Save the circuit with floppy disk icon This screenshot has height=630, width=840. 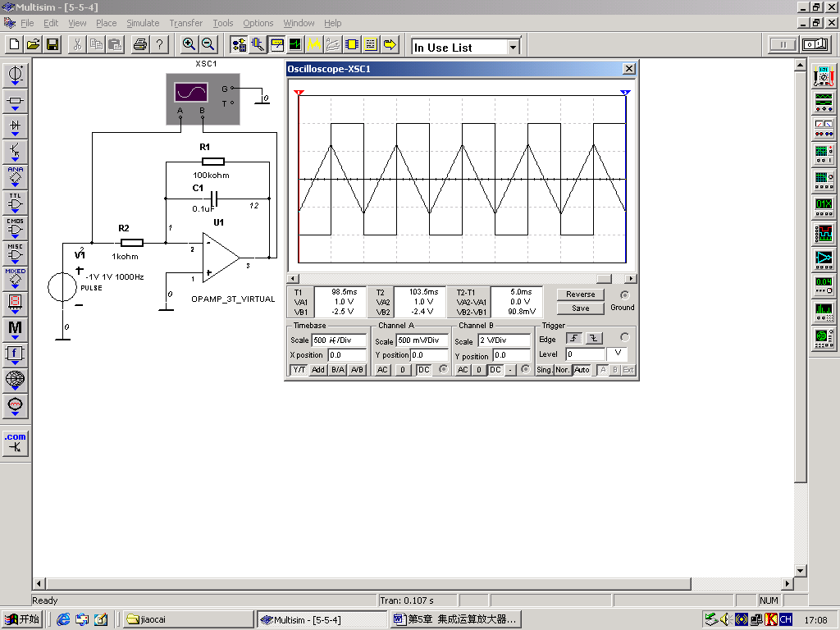coord(52,44)
